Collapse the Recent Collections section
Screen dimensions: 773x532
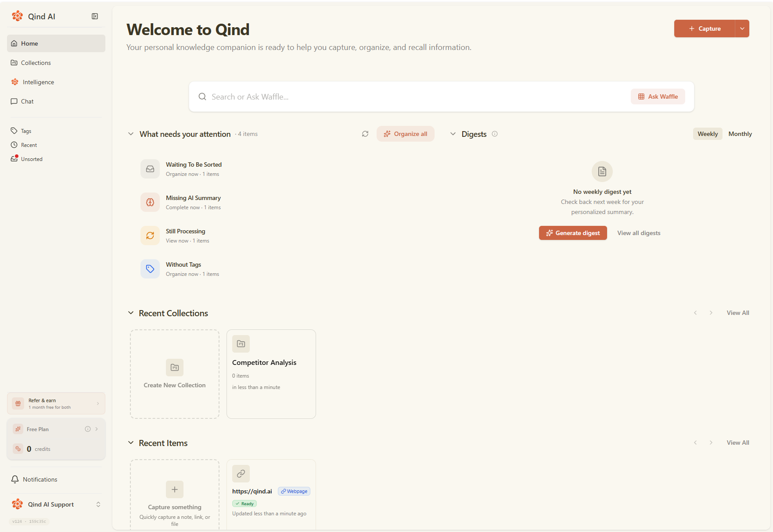click(131, 313)
